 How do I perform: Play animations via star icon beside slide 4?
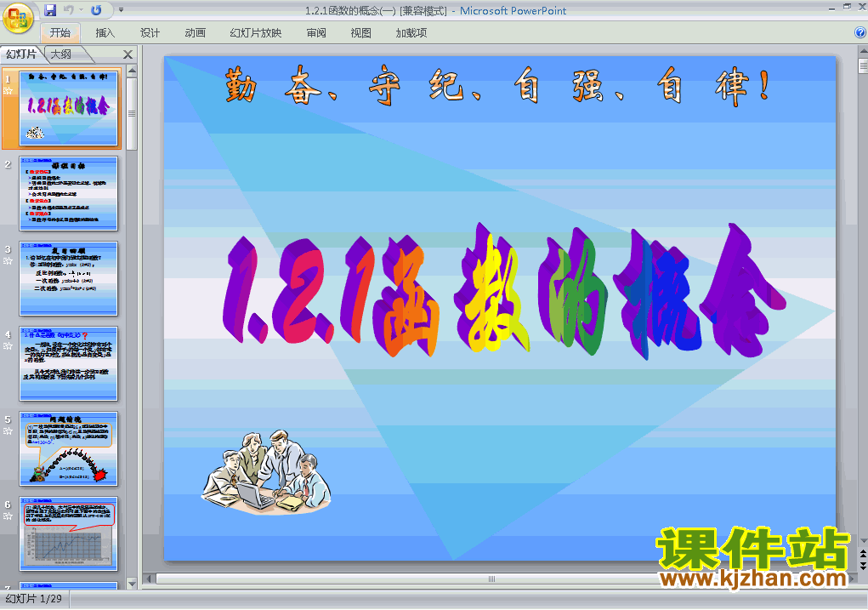pos(8,346)
